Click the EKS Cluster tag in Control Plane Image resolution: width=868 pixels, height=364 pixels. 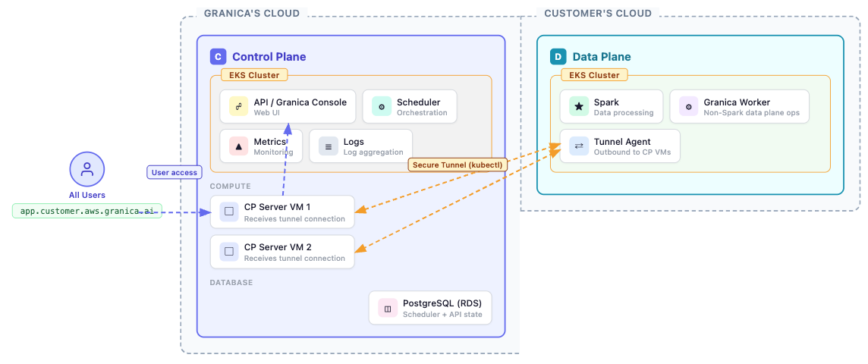254,75
